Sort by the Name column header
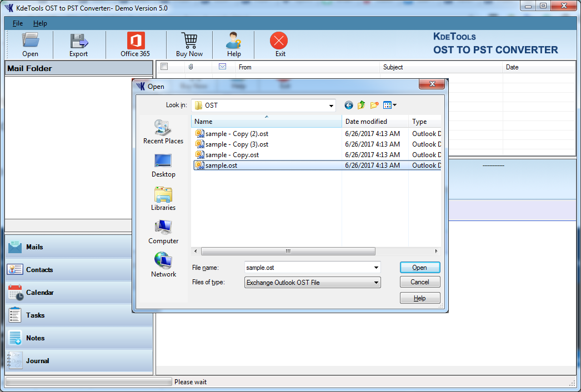Screen dimensions: 581x392 pos(266,121)
